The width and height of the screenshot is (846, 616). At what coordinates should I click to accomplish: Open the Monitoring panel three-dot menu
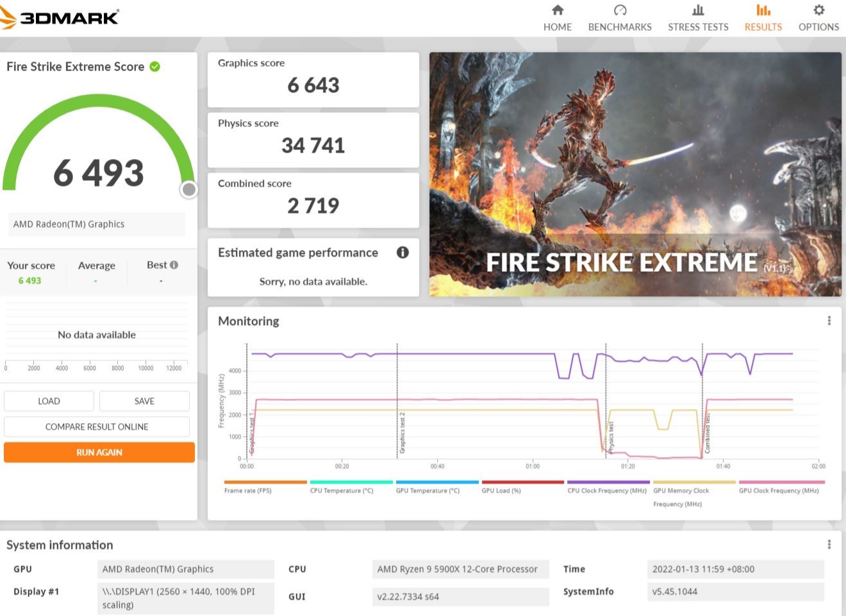pyautogui.click(x=829, y=320)
